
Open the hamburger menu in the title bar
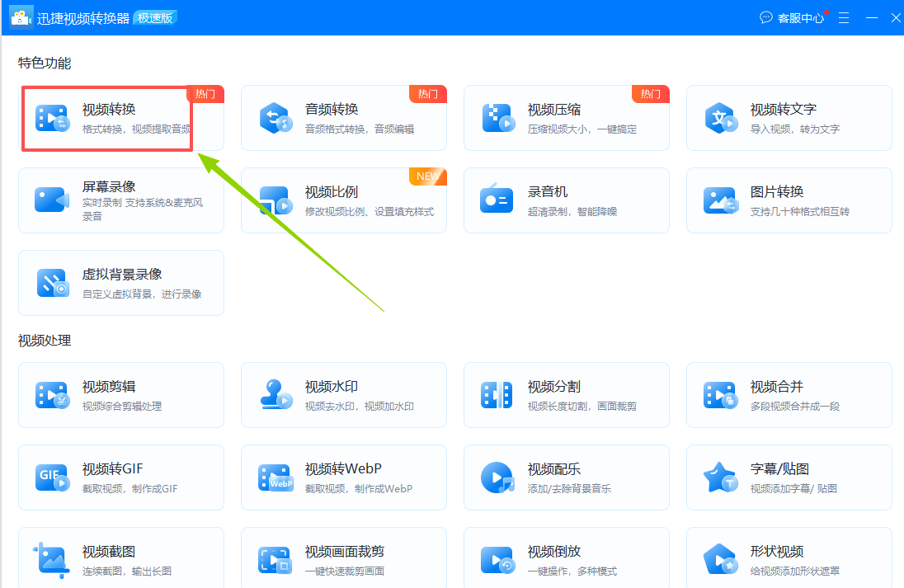point(843,16)
